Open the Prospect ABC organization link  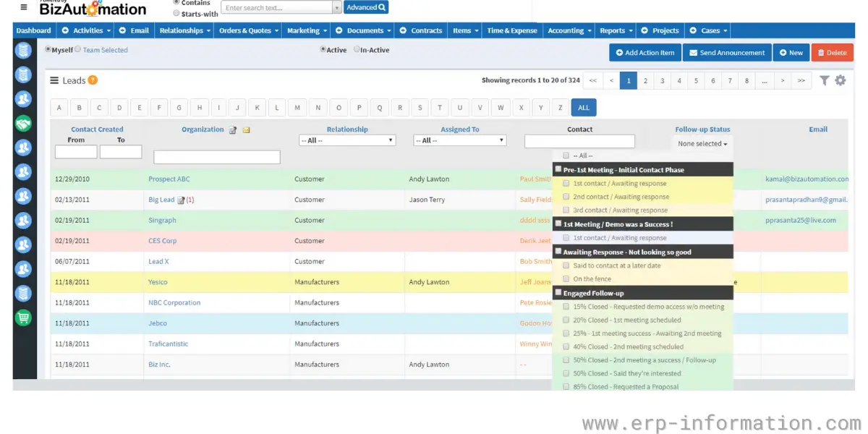tap(169, 179)
